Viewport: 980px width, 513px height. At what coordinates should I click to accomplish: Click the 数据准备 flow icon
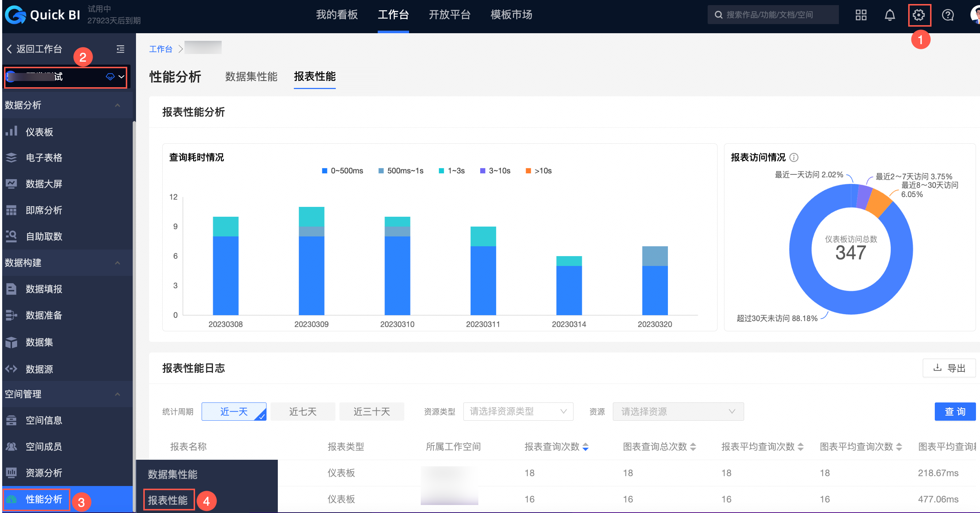[x=11, y=315]
